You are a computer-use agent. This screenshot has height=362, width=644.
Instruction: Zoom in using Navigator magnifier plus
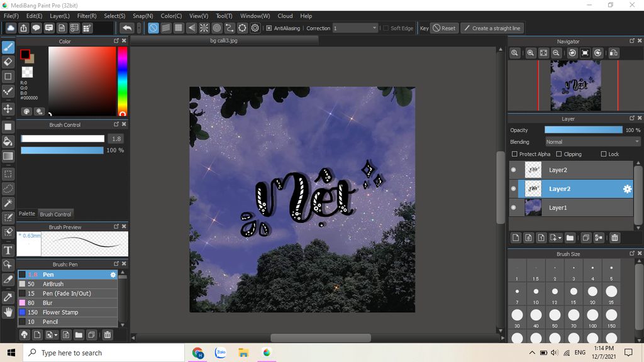531,53
